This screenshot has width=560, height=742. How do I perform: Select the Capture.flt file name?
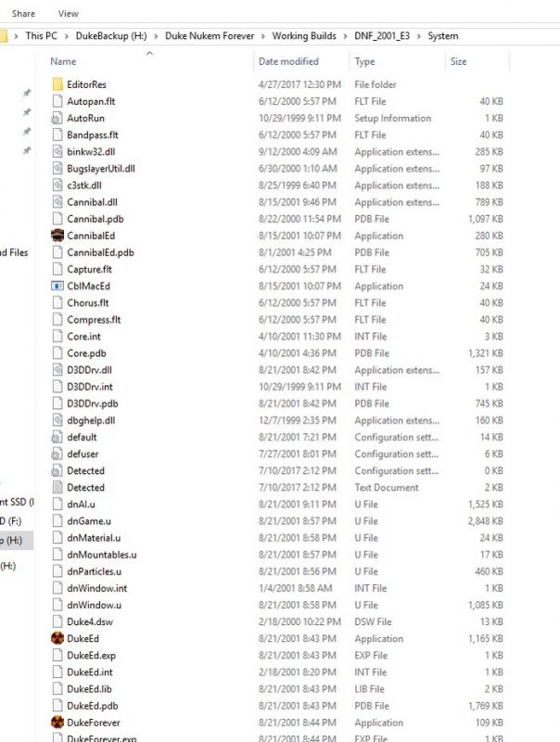coord(89,269)
